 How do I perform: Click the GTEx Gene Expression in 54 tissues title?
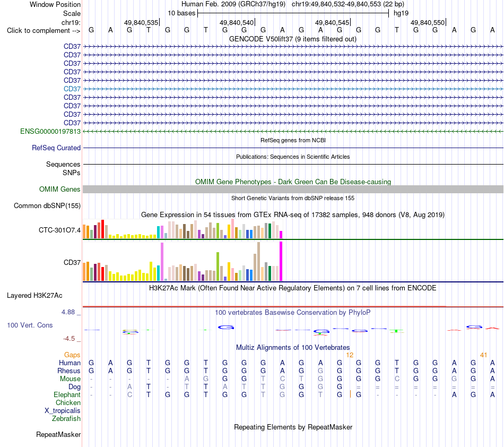293,214
